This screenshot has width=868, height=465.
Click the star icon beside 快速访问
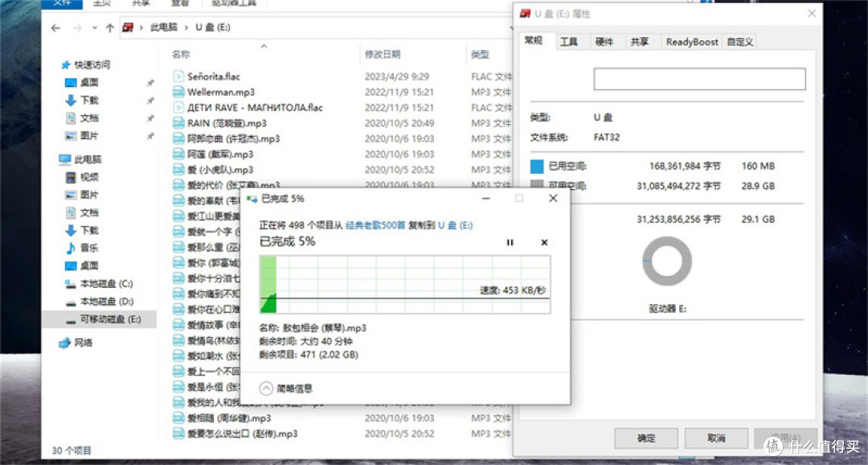click(x=66, y=65)
